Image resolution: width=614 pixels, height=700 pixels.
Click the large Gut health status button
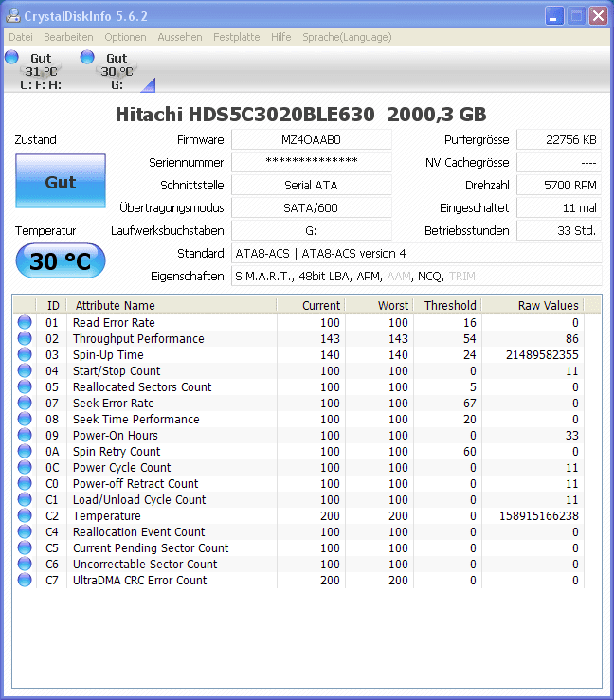[x=61, y=181]
